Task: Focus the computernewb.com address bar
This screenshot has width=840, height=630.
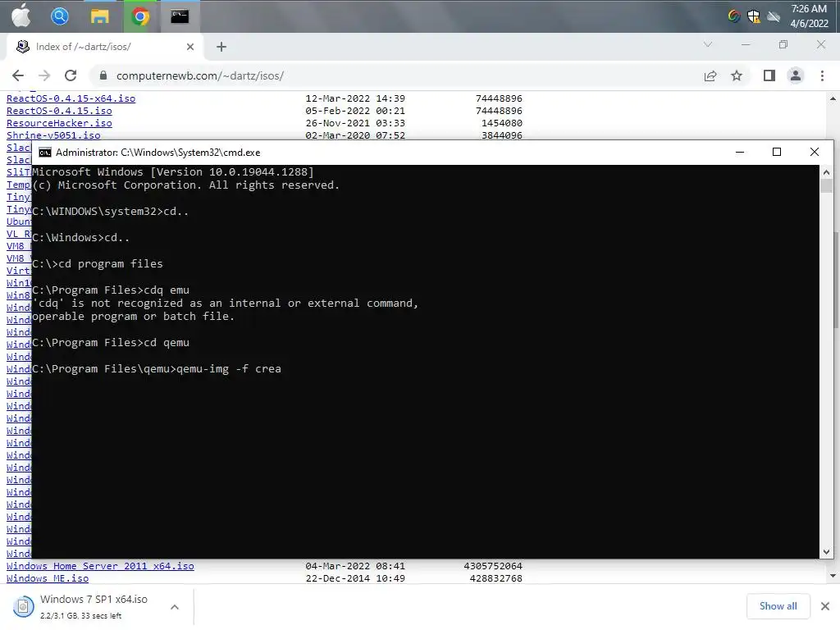Action: [396, 75]
